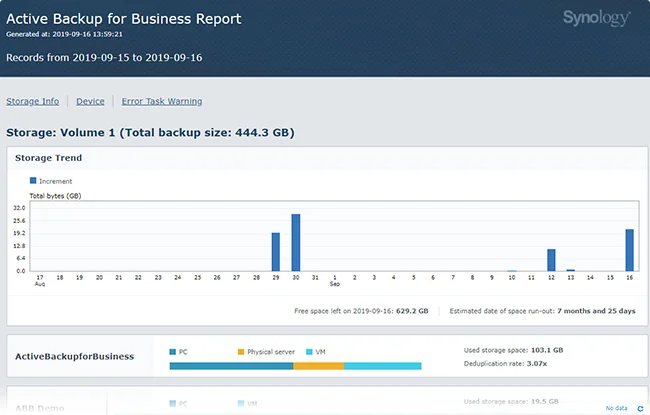
Task: Click the Increment legend square icon
Action: (x=33, y=181)
